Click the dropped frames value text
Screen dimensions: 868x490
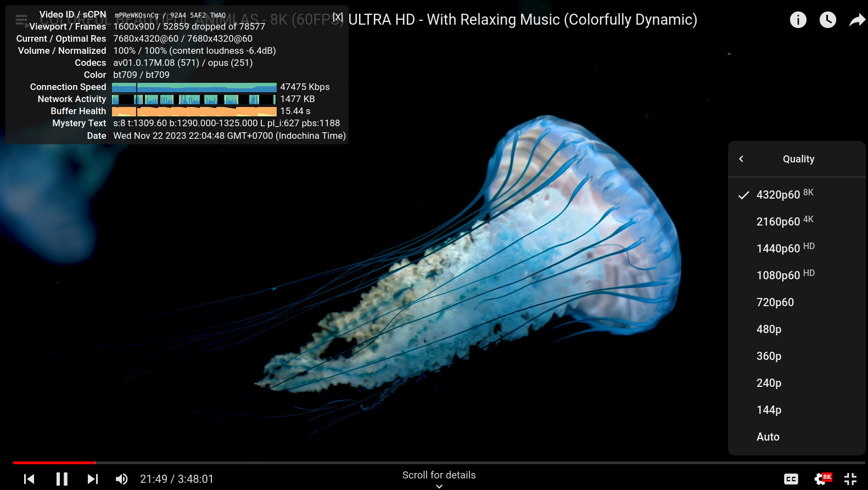tap(214, 26)
